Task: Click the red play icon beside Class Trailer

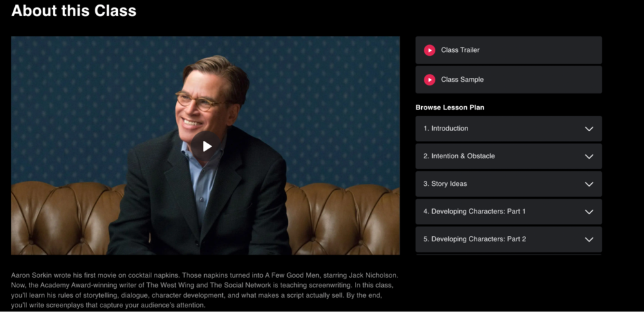Action: [x=430, y=50]
